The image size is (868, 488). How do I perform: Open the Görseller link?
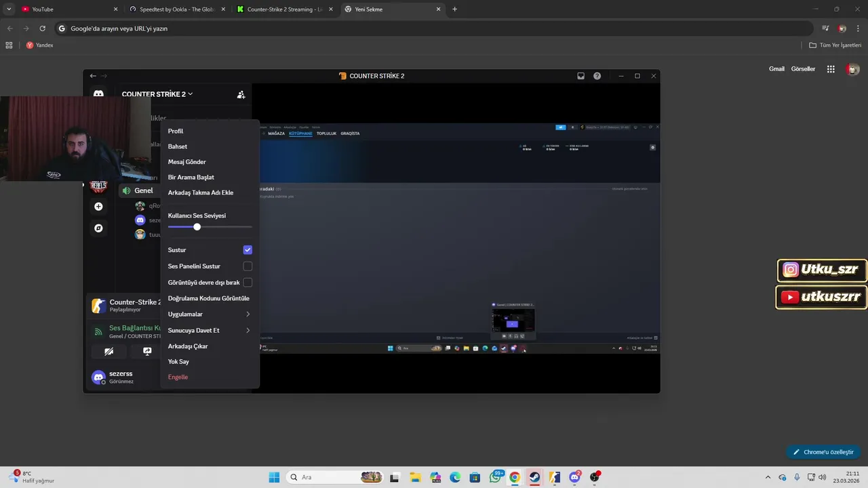[x=803, y=69]
